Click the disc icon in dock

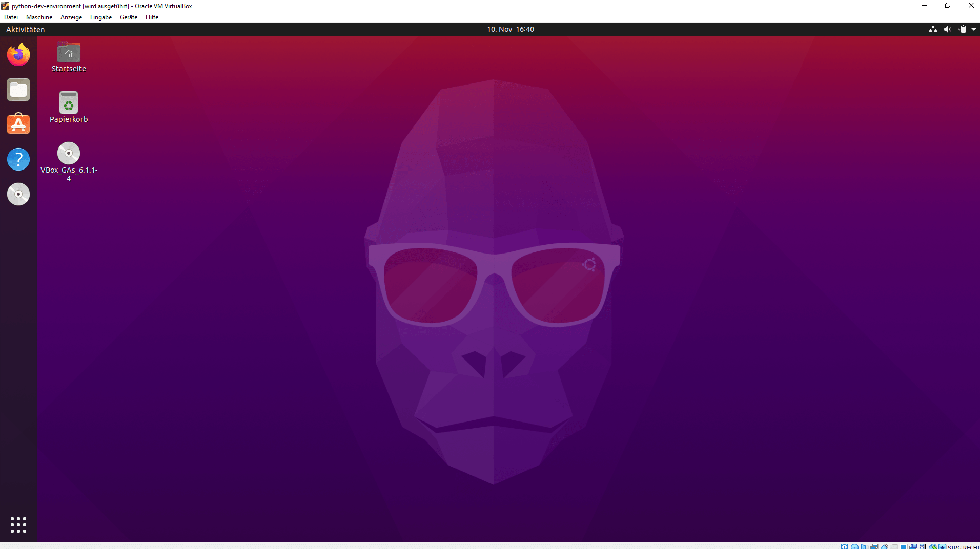[18, 194]
